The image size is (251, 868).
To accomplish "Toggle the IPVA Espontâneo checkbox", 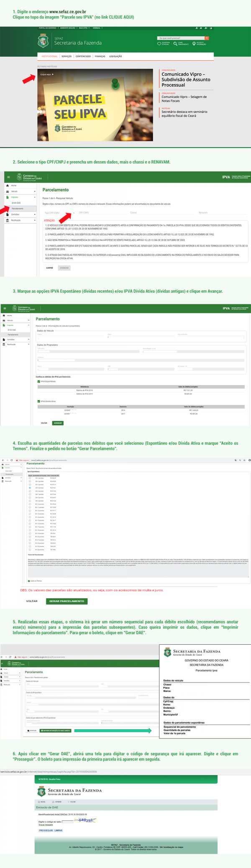I will pyautogui.click(x=39, y=381).
